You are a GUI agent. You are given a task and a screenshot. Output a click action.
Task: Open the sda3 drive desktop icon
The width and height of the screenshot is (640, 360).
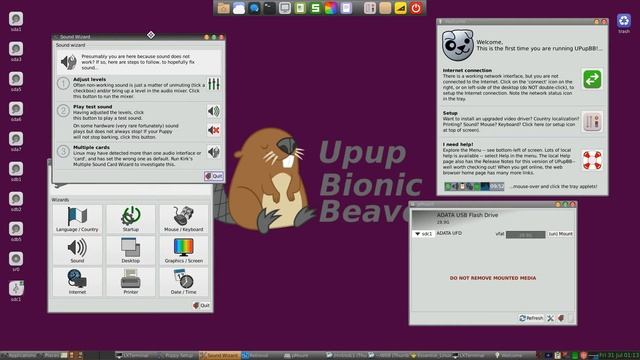click(16, 51)
